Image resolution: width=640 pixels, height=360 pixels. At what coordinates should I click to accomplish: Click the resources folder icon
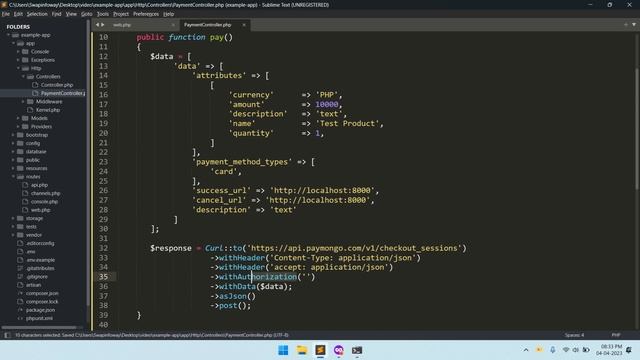20,168
